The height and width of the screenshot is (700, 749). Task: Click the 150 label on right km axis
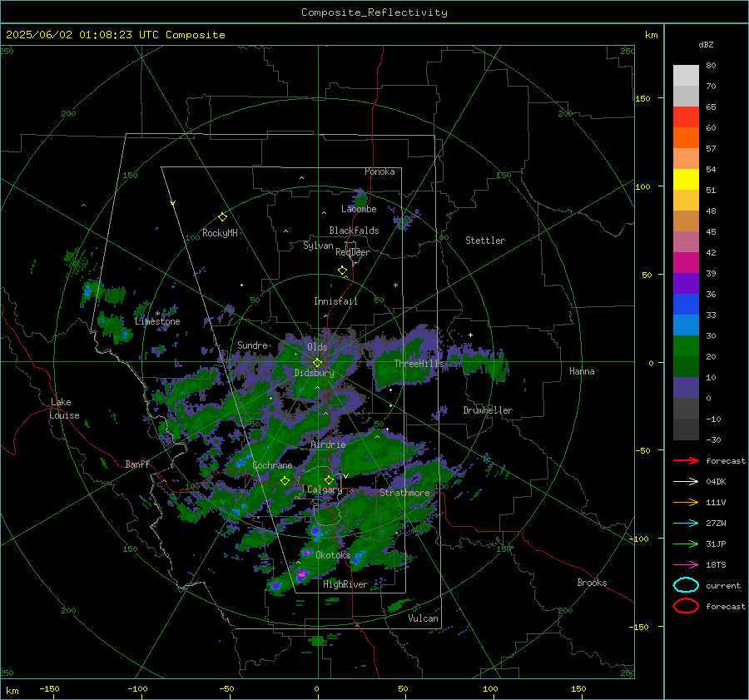pos(643,98)
